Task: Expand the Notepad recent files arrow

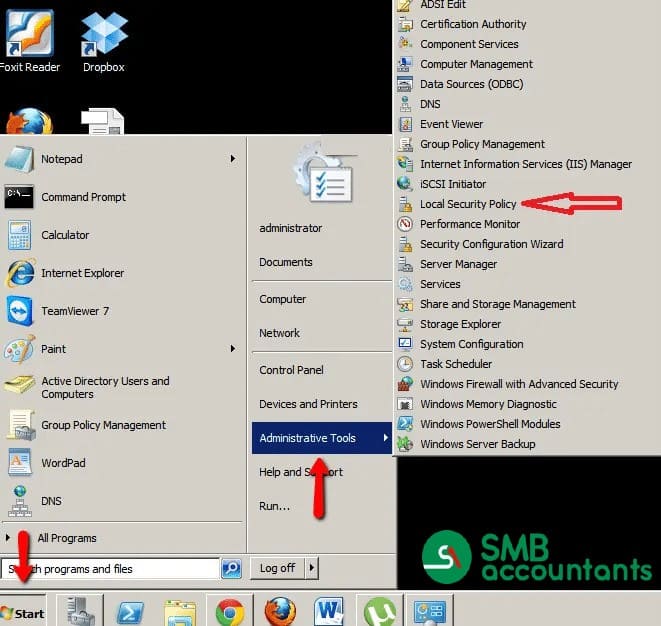Action: pos(233,159)
